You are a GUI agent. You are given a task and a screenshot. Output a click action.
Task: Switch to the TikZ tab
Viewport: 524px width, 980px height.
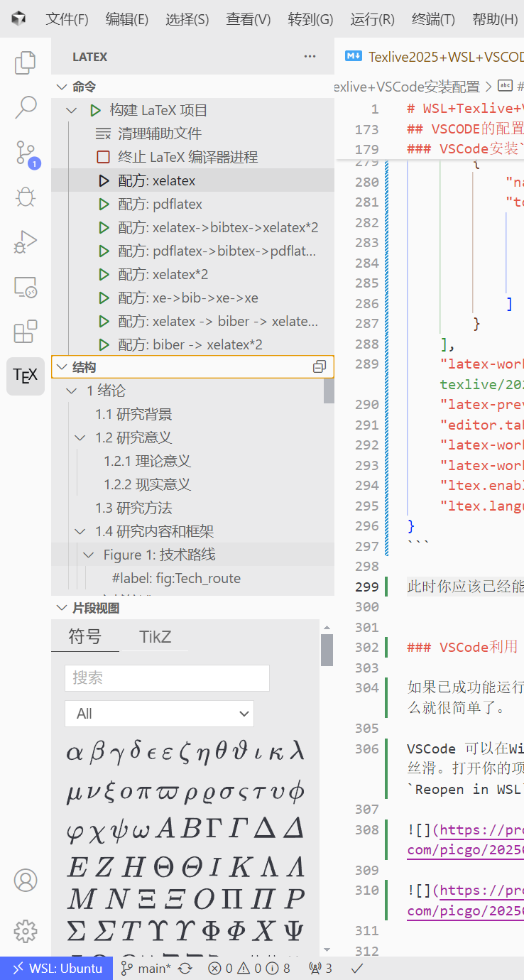pos(155,636)
